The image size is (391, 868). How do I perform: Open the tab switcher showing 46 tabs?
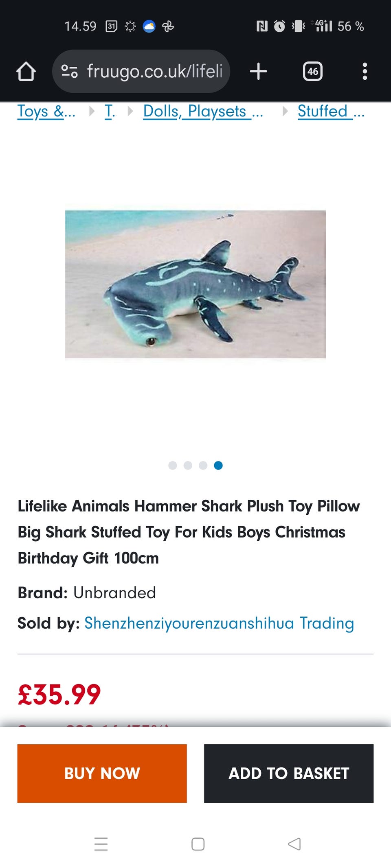pos(312,72)
